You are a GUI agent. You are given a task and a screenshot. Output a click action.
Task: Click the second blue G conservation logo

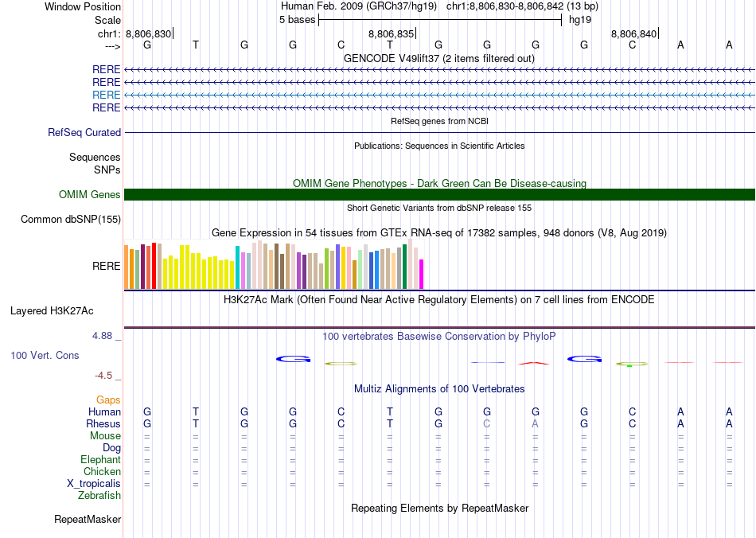[x=584, y=360]
